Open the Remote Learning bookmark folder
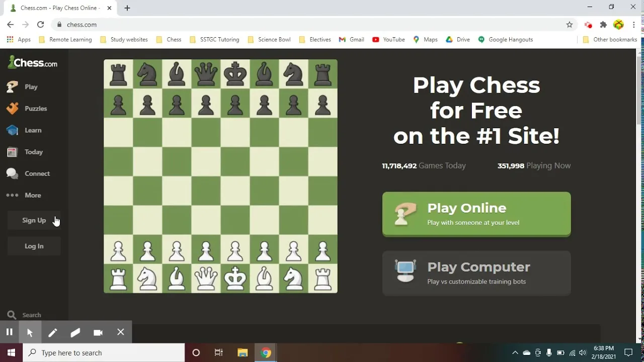Screen dimensions: 644x362 pyautogui.click(x=65, y=39)
